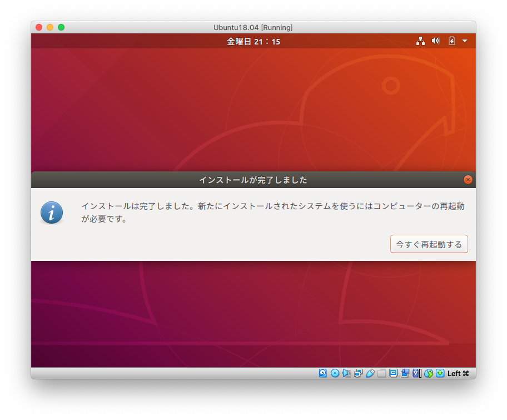Open the Ubuntu system status menu arrow

pyautogui.click(x=465, y=41)
